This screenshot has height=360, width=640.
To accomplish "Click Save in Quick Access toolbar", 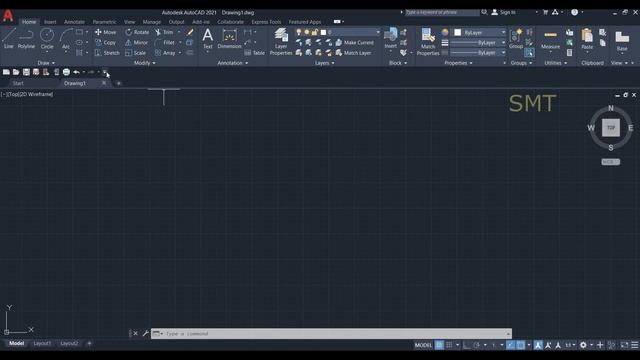I will (26, 72).
